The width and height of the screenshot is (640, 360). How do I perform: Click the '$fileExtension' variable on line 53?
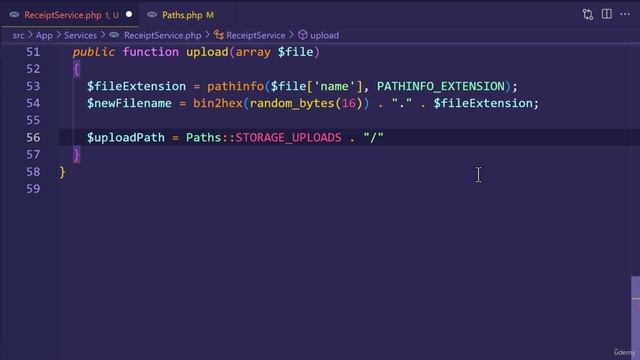coord(136,87)
